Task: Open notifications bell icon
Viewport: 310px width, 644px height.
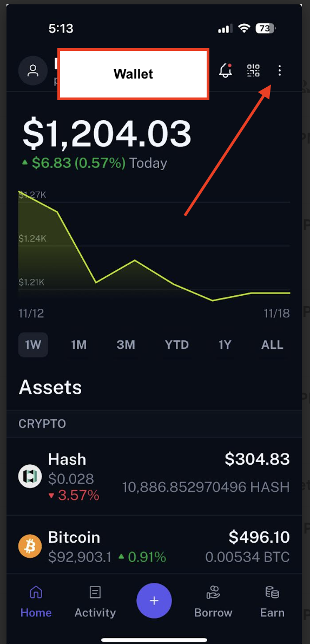Action: click(x=226, y=70)
